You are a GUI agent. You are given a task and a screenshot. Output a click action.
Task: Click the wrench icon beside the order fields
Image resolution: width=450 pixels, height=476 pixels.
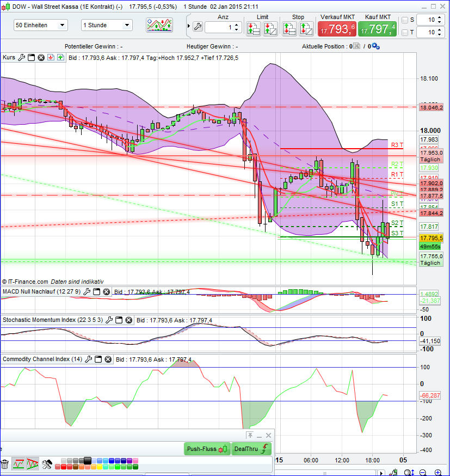pos(198,26)
